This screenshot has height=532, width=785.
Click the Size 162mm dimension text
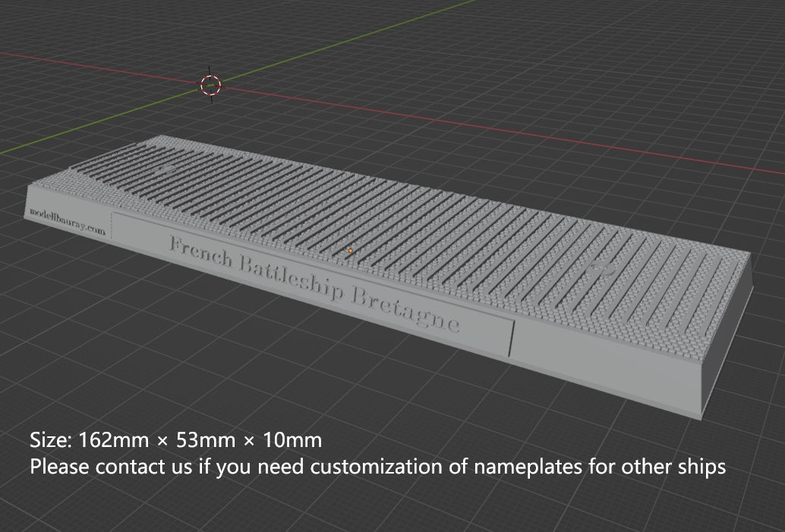point(175,439)
